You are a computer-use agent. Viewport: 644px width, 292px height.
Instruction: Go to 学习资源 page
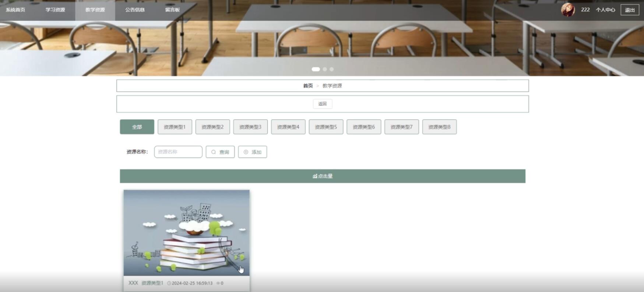pos(55,10)
